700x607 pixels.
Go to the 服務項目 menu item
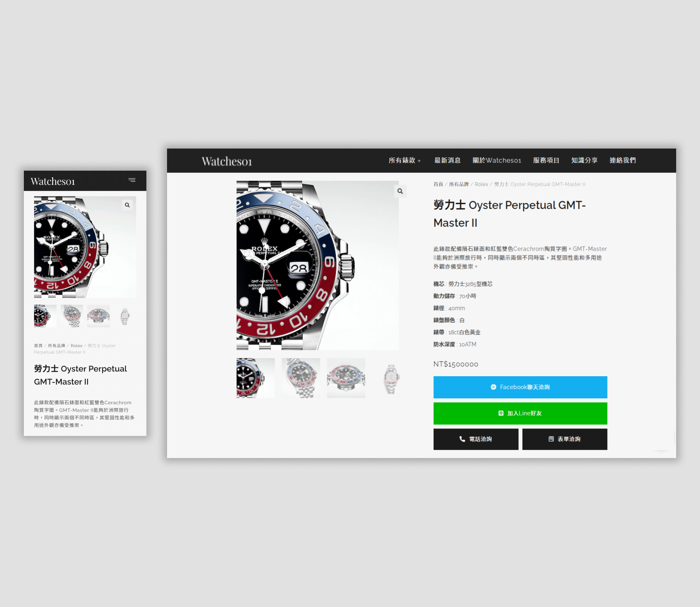point(546,160)
